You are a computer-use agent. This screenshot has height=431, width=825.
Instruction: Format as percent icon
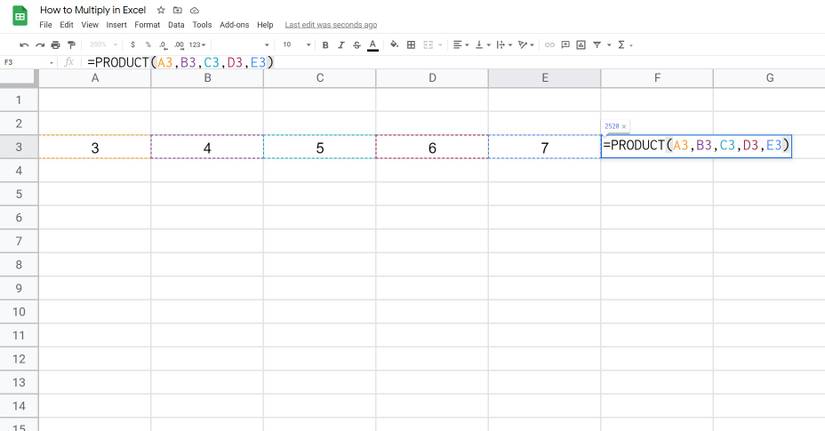click(148, 45)
